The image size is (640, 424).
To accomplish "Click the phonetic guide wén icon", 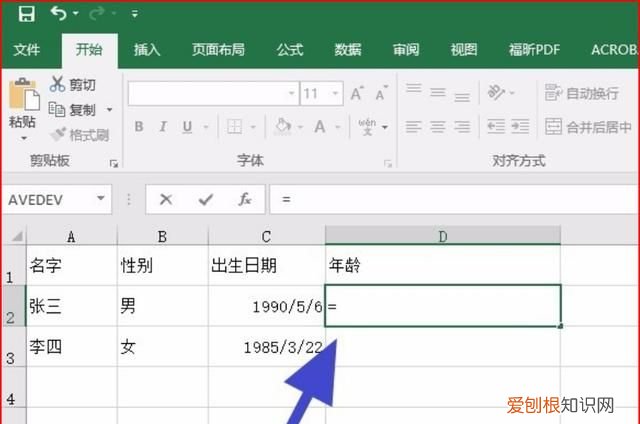I will coord(367,127).
